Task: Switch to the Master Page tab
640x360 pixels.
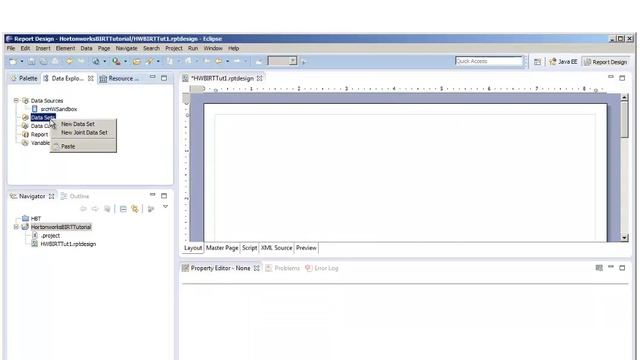Action: coord(222,248)
